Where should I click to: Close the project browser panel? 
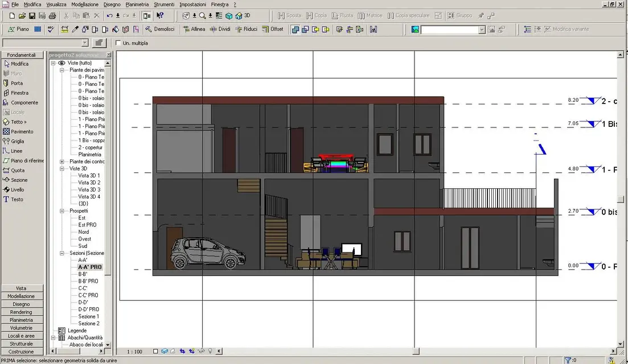(109, 55)
